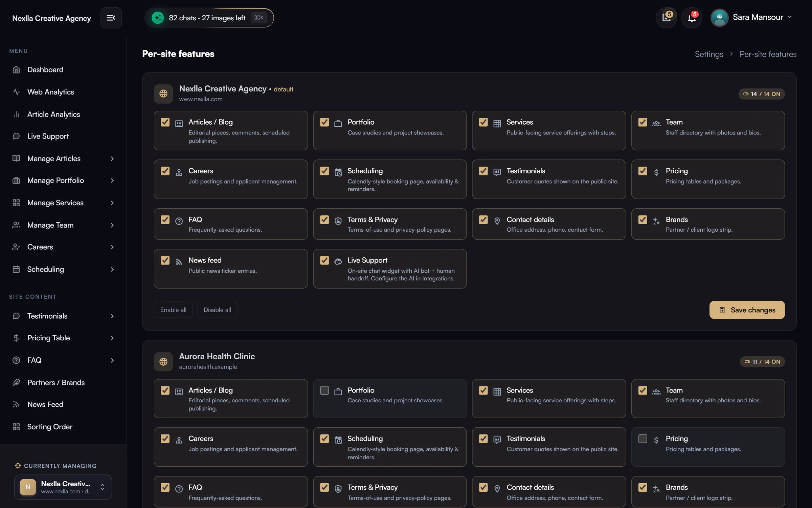Click the 11 / 14 ON status badge

pyautogui.click(x=762, y=362)
